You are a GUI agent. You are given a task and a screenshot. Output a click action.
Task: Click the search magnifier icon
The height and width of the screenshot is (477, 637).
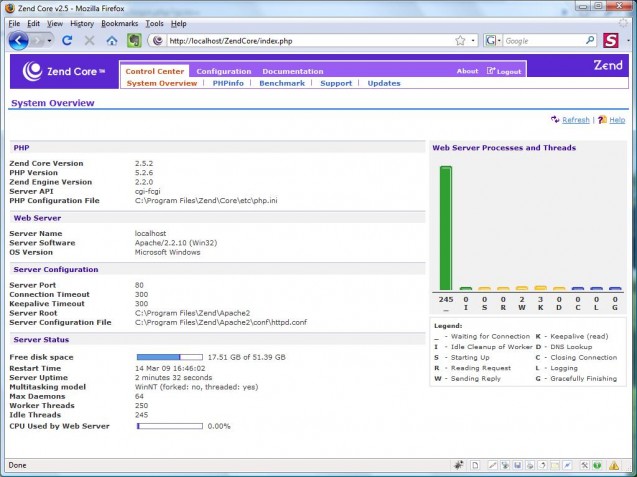click(x=590, y=40)
